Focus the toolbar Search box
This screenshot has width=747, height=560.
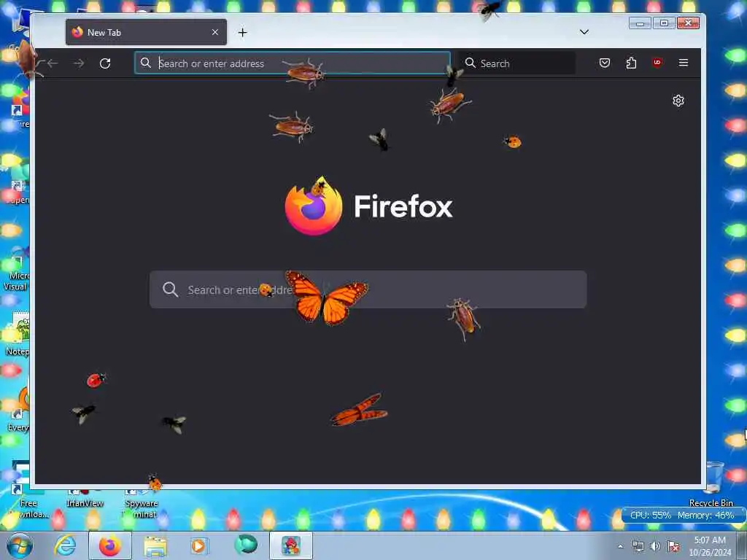click(516, 63)
